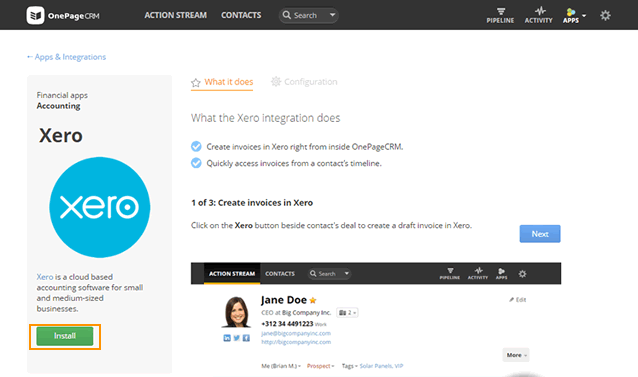This screenshot has width=638, height=377.
Task: Click Jane Doe's LinkedIn icon
Action: pyautogui.click(x=227, y=338)
